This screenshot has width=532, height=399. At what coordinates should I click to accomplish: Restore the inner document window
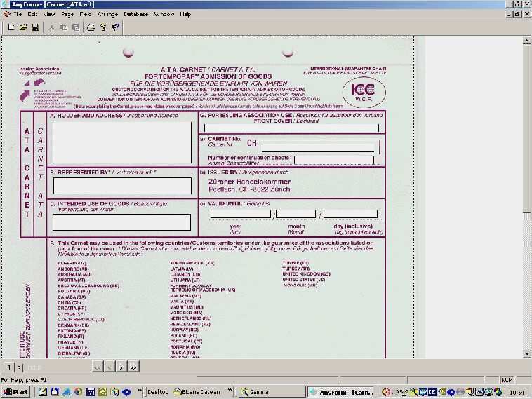(517, 14)
